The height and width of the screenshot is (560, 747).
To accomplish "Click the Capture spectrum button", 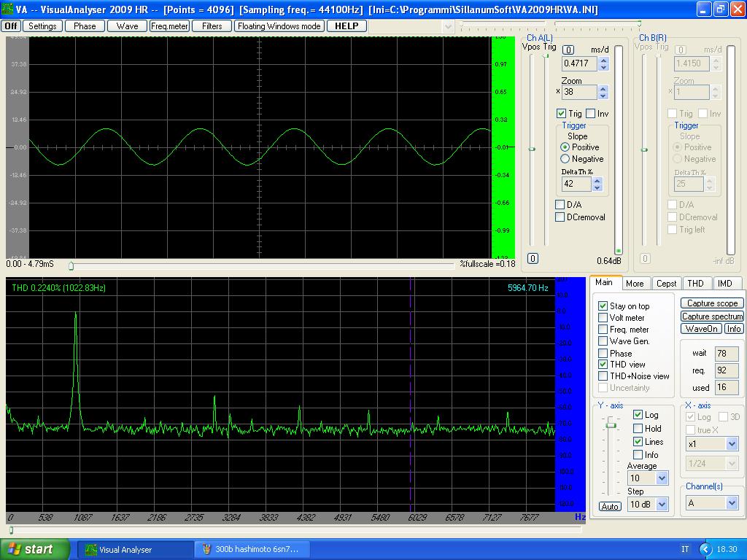I will tap(712, 316).
